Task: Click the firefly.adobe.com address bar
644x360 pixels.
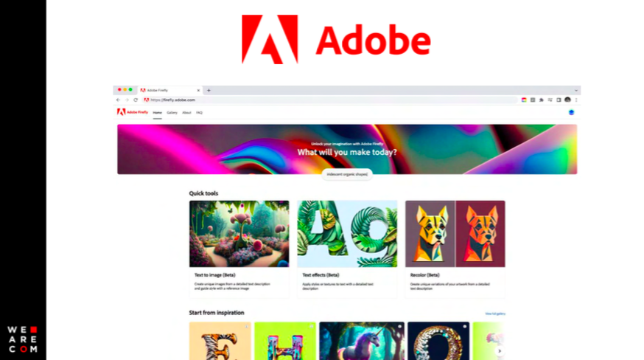Action: [x=330, y=100]
